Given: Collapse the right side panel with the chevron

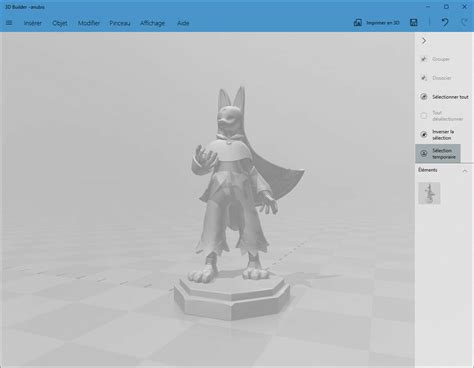Looking at the screenshot, I should (x=424, y=41).
